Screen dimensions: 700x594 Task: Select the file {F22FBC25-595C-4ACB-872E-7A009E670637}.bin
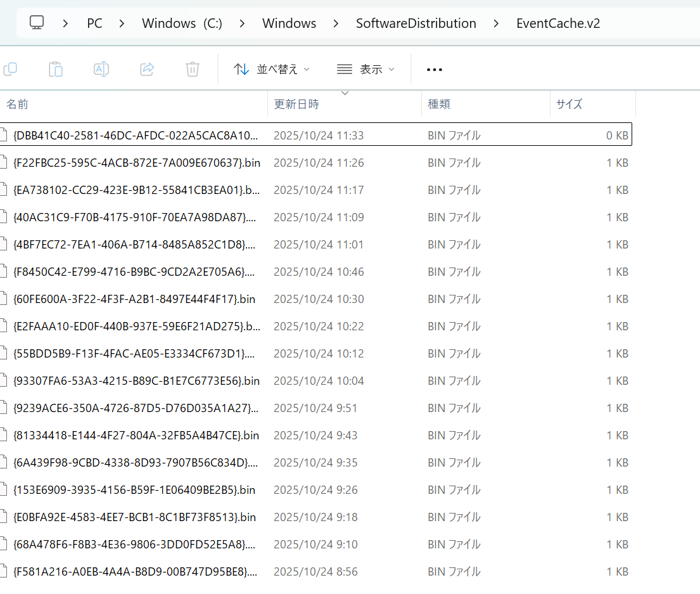tap(316, 162)
